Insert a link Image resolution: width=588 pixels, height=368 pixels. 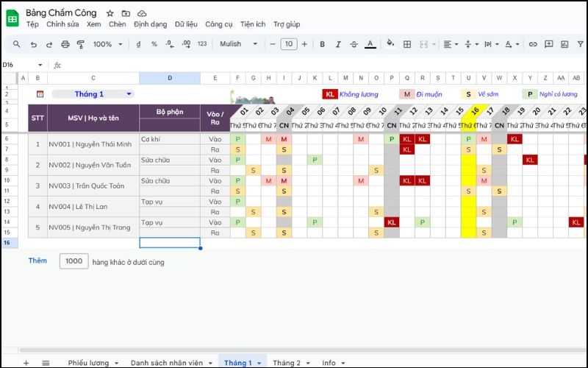533,44
